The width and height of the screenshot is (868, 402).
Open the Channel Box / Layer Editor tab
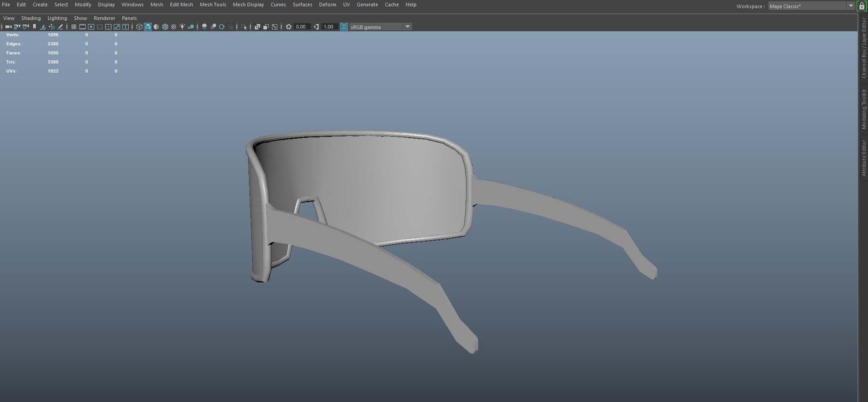point(864,48)
